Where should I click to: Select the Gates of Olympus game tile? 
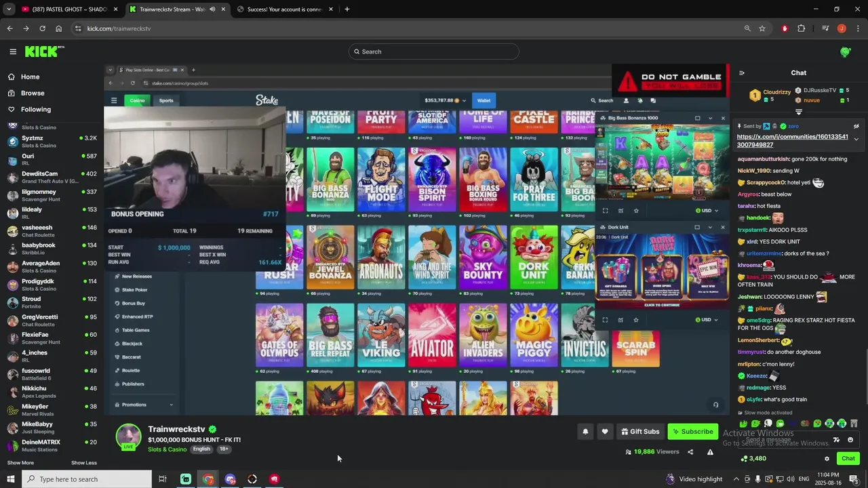(x=279, y=335)
